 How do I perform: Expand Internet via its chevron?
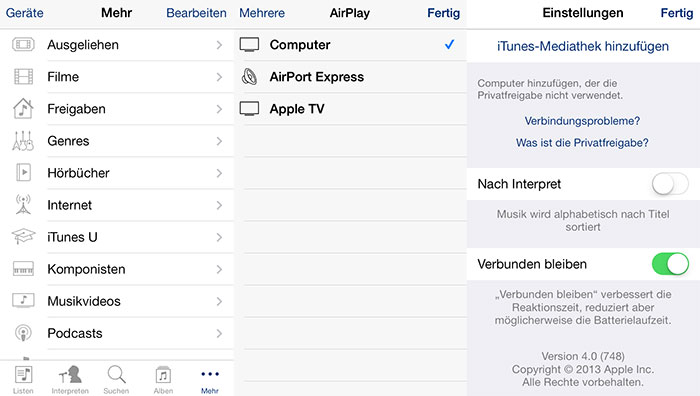pyautogui.click(x=219, y=205)
